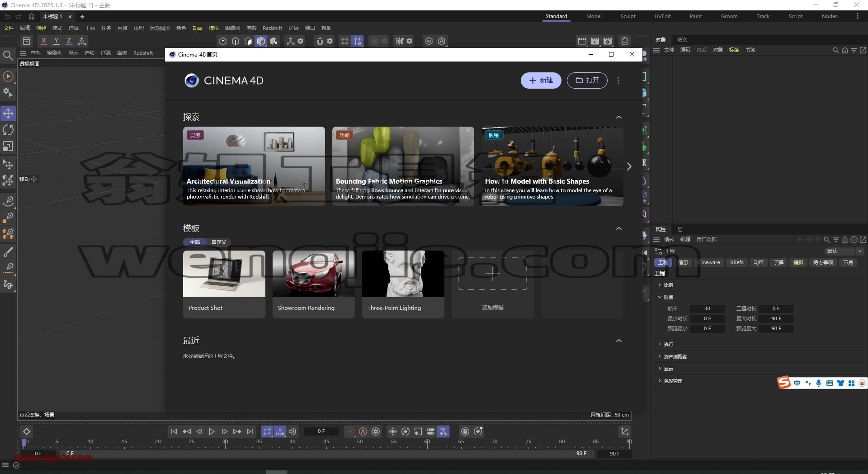Screen dimensions: 868x474
Task: Click timeline ruler at frame 45
Action: coord(326,442)
